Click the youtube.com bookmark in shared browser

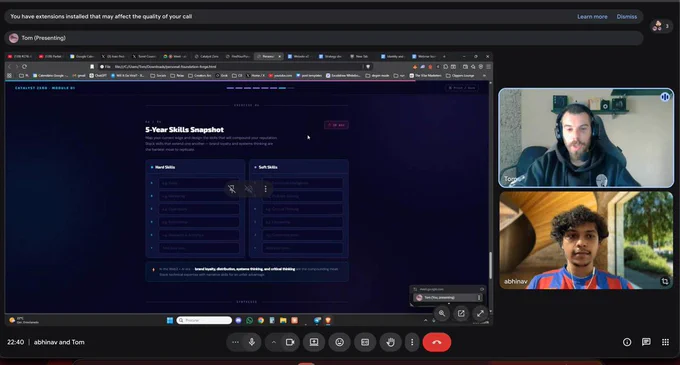(x=280, y=75)
